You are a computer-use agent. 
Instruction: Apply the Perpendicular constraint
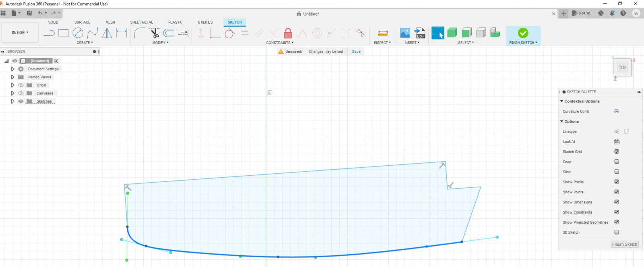[274, 33]
